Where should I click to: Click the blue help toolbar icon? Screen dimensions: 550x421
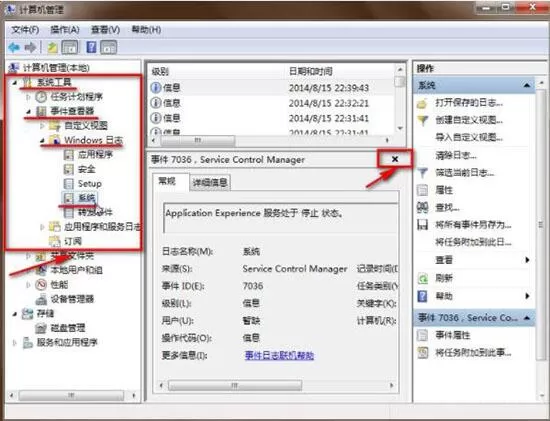(92, 47)
